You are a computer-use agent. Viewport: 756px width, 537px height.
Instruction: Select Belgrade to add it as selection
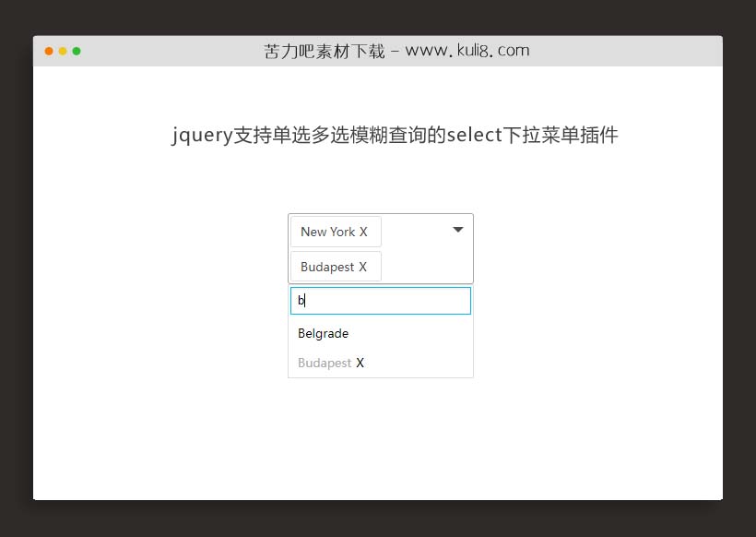323,333
